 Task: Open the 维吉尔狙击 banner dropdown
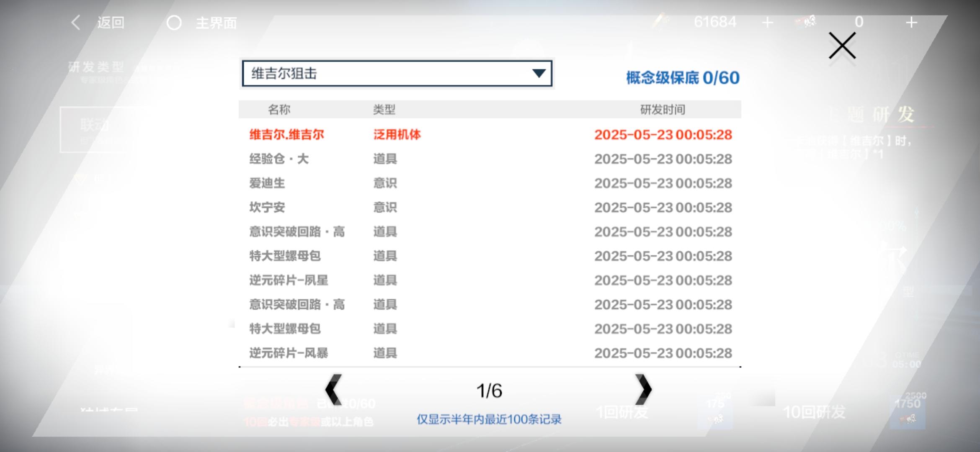[x=397, y=74]
